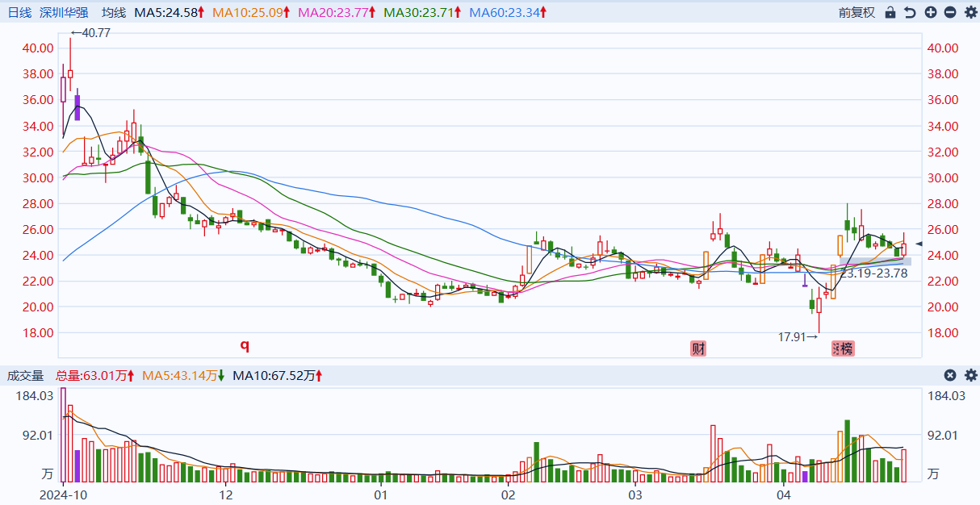
Task: Click the red 财 event marker
Action: (698, 348)
